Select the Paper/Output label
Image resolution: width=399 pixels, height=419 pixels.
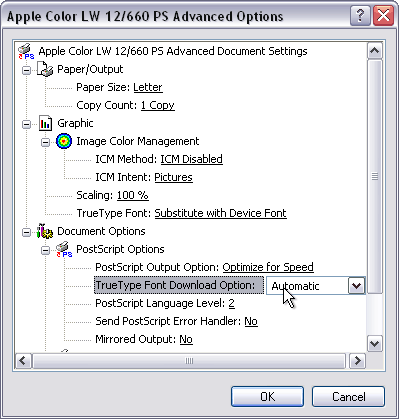(x=90, y=69)
